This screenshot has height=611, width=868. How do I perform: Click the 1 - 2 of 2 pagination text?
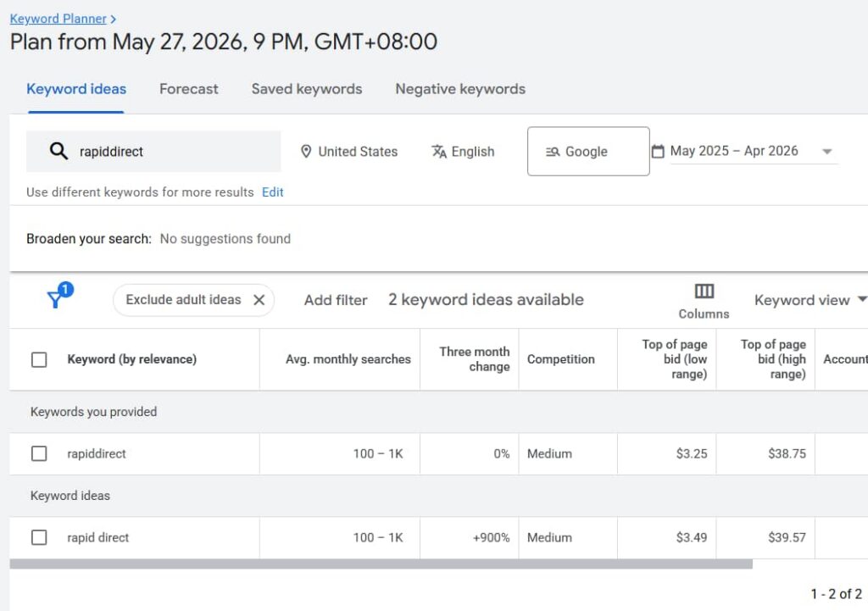pos(836,594)
